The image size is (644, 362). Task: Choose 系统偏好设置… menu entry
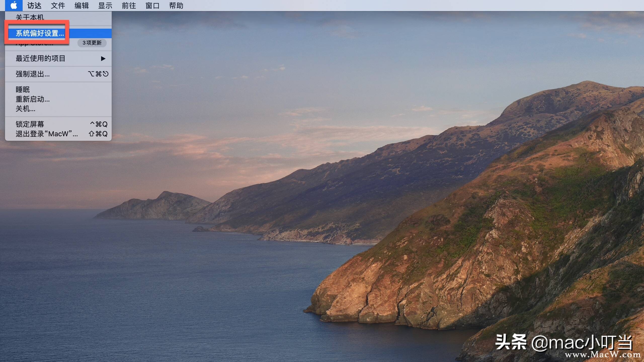click(x=40, y=33)
